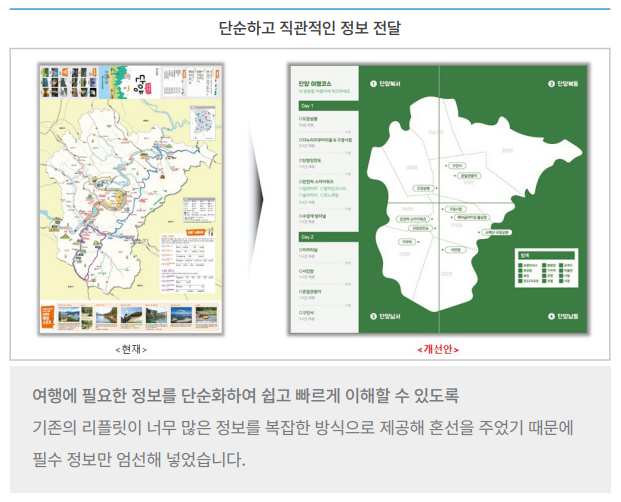Click the red <개선안> caption
621x502 pixels.
coord(438,349)
